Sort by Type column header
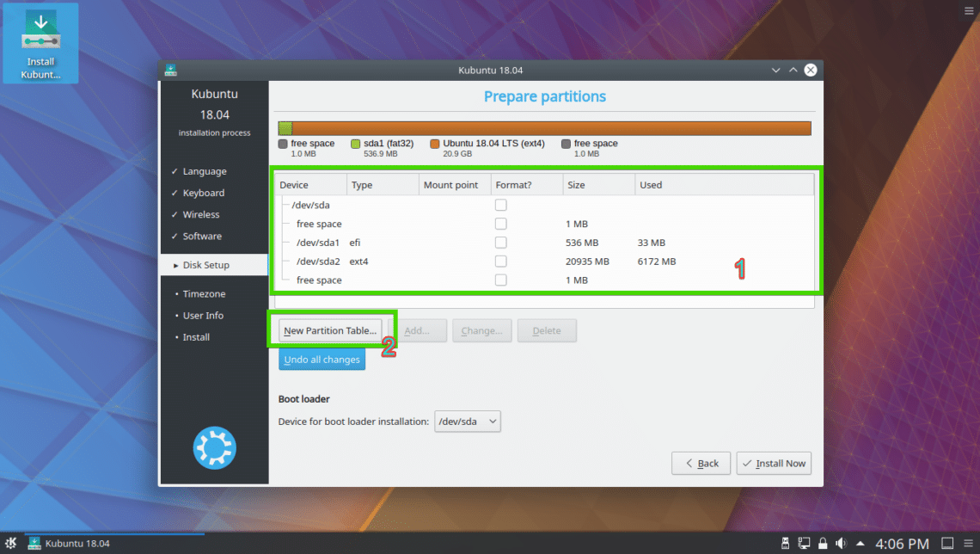The width and height of the screenshot is (980, 554). 383,185
